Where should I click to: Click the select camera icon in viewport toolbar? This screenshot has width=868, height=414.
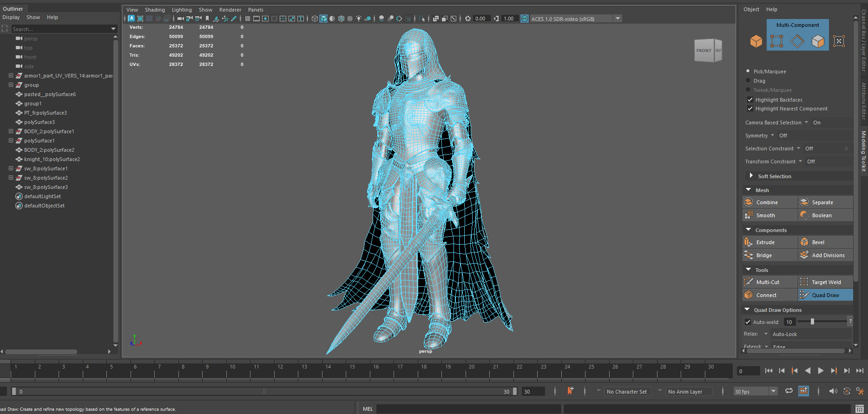coord(180,19)
